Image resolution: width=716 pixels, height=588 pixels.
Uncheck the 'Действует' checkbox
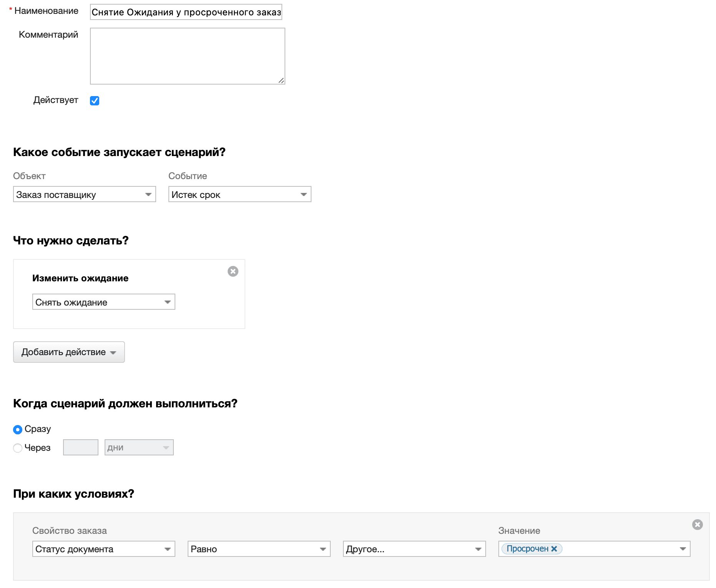(x=95, y=101)
